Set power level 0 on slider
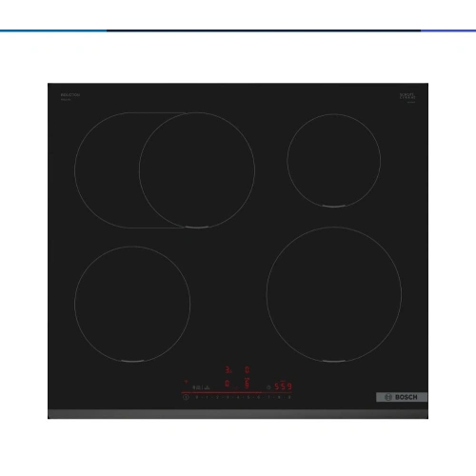This screenshot has height=476, width=476. pos(196,397)
